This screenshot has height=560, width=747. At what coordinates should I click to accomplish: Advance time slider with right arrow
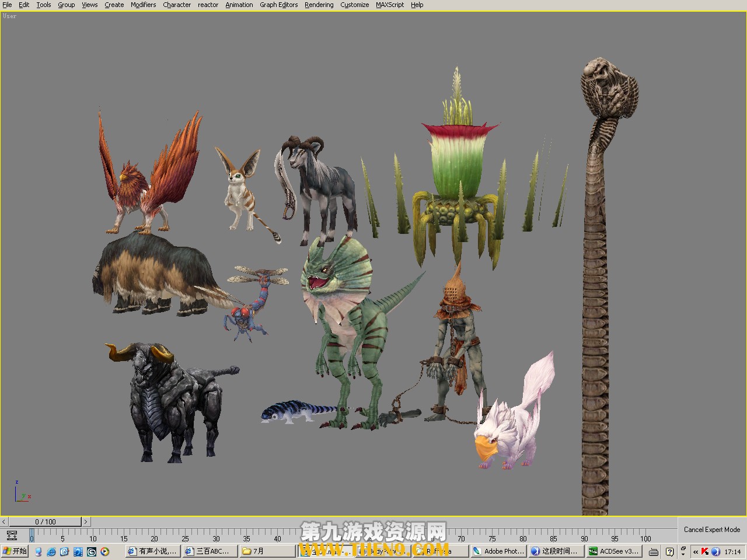85,521
